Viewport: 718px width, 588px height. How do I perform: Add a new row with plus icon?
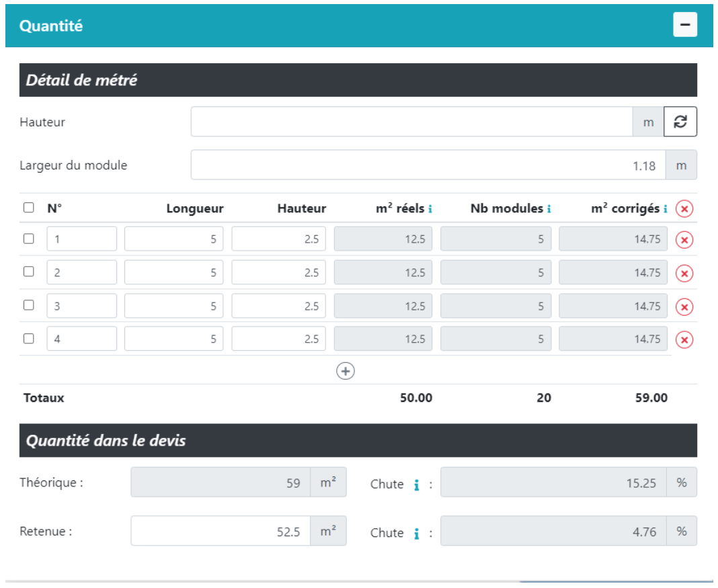346,371
